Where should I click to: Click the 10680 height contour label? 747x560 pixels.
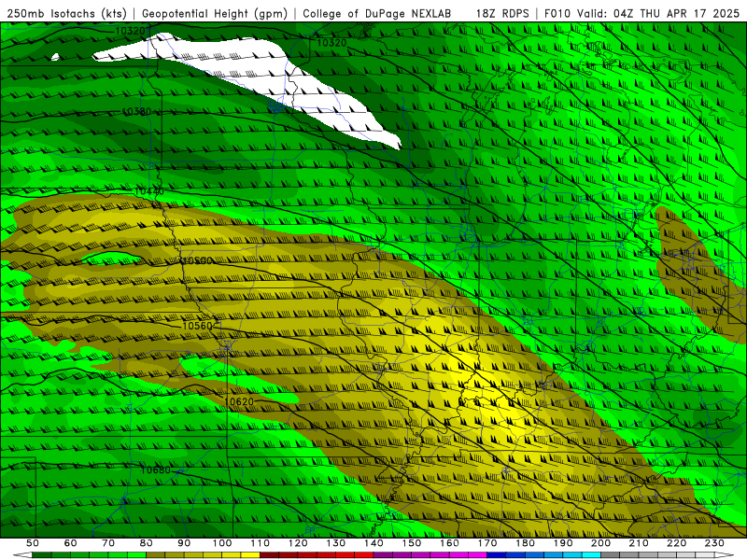coord(155,470)
